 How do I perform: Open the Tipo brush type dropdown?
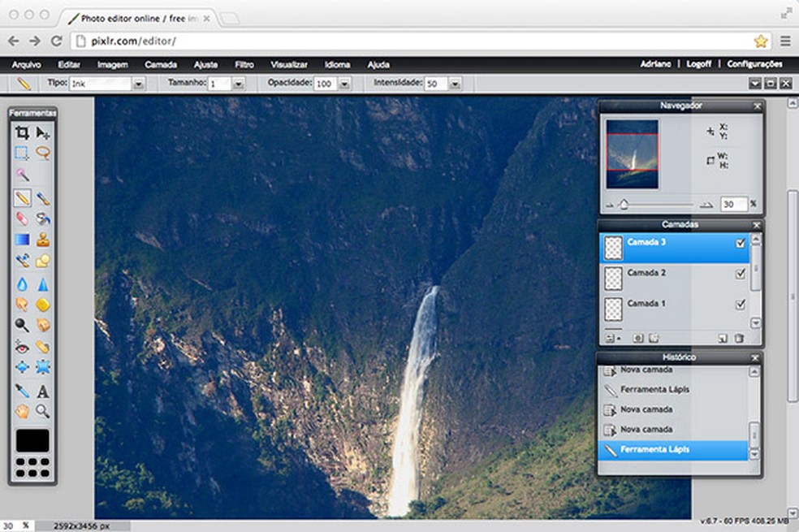(139, 84)
